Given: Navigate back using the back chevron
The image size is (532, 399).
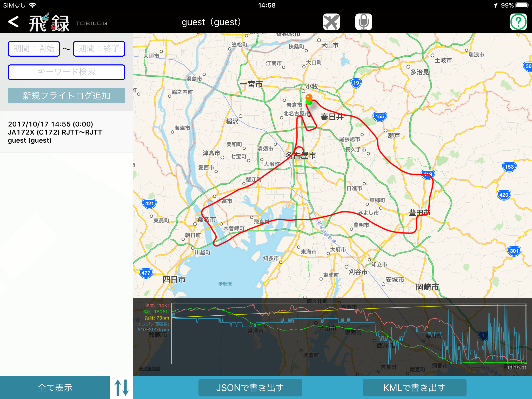Looking at the screenshot, I should click(x=14, y=22).
